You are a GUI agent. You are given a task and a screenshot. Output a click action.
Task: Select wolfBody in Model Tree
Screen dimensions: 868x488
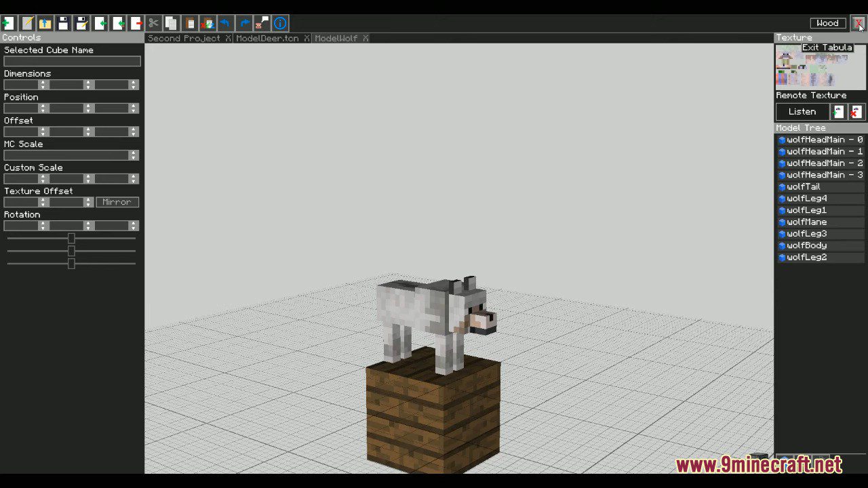coord(820,245)
